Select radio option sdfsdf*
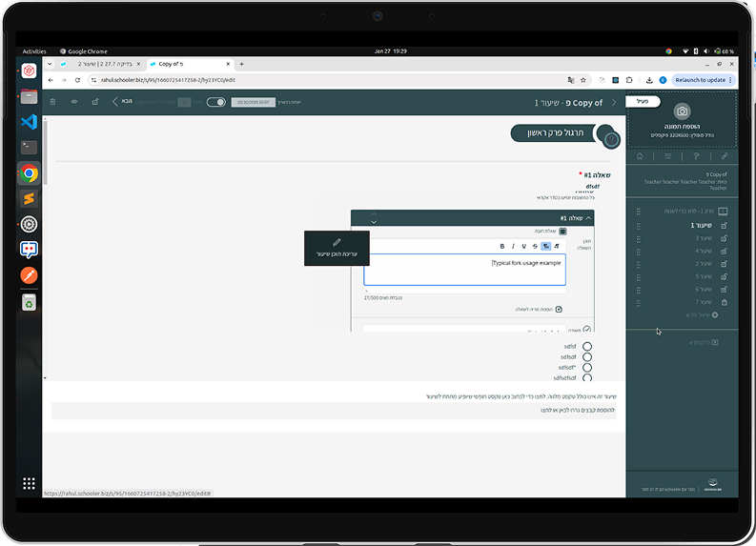This screenshot has width=756, height=546. pos(586,368)
